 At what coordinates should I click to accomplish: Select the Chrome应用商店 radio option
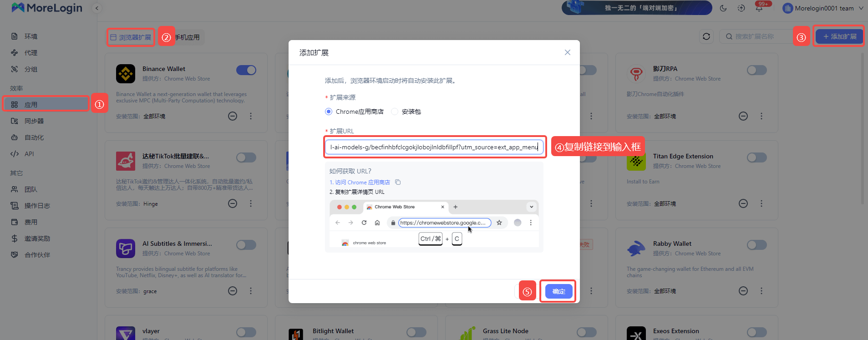tap(329, 112)
